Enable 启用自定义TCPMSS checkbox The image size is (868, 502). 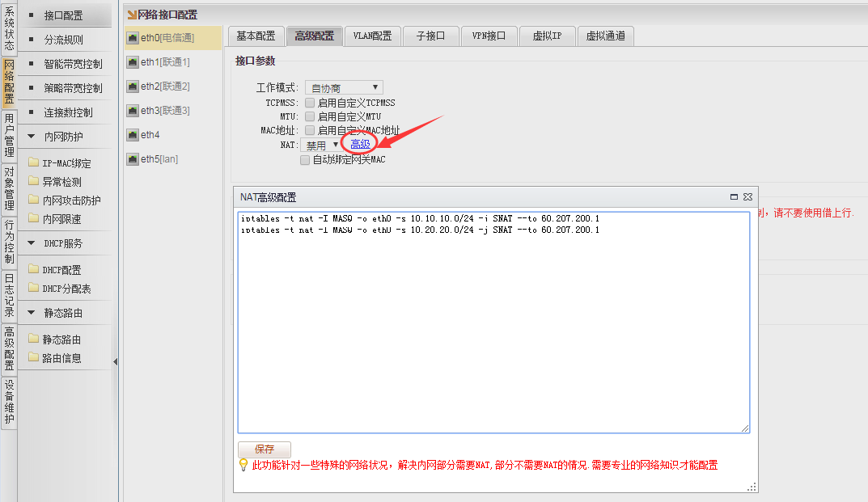click(310, 103)
